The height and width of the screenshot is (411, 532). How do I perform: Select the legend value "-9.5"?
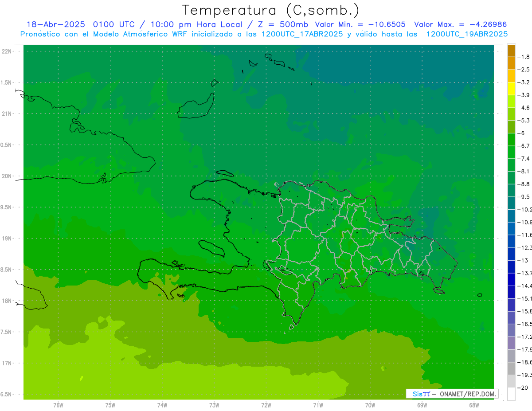[x=523, y=197]
